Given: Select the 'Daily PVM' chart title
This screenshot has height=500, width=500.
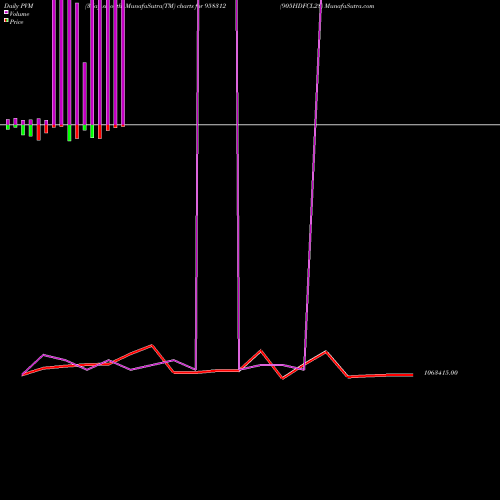Looking at the screenshot, I should pyautogui.click(x=19, y=6).
